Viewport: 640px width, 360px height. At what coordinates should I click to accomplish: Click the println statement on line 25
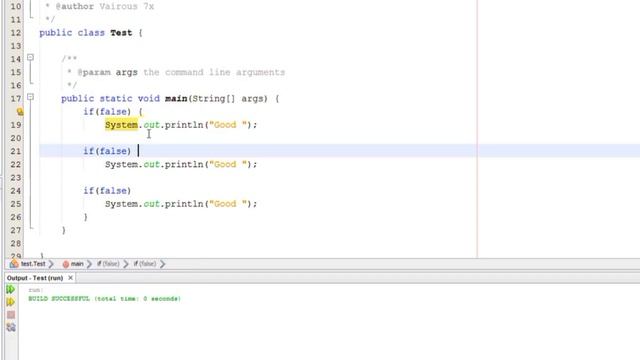181,204
